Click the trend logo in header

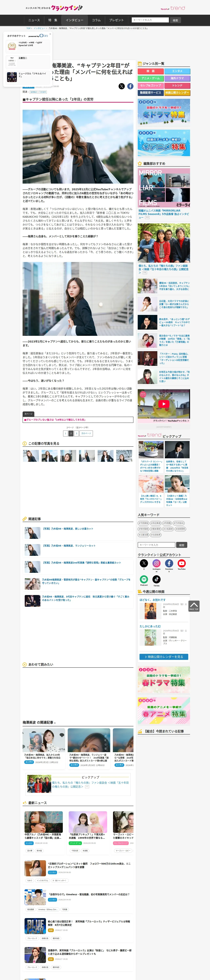pos(173,8)
